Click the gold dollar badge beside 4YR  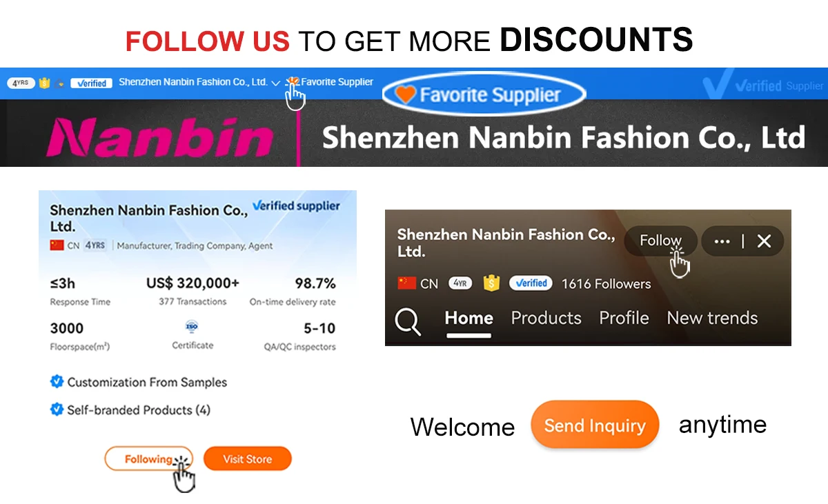491,283
